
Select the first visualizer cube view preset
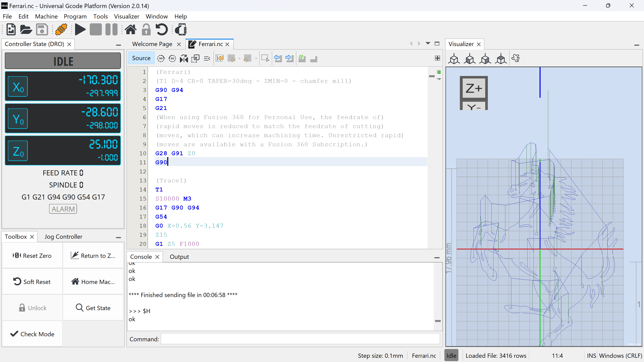point(454,59)
